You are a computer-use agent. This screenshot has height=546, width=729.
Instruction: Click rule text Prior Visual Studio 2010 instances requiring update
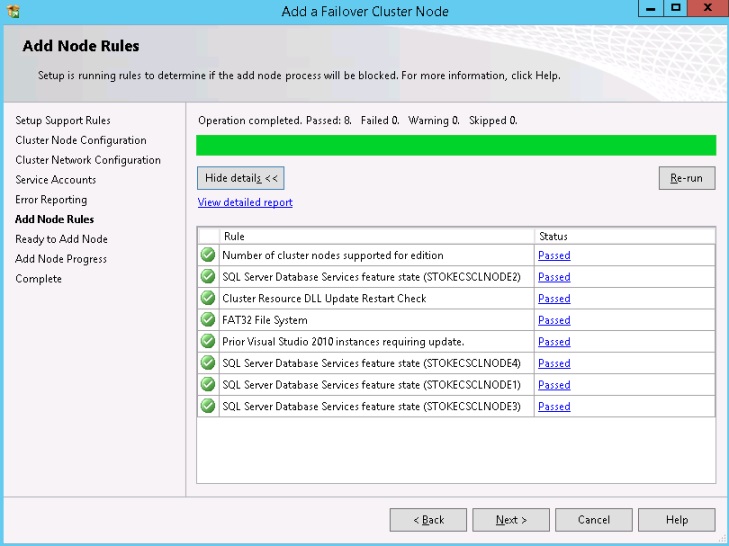click(343, 342)
